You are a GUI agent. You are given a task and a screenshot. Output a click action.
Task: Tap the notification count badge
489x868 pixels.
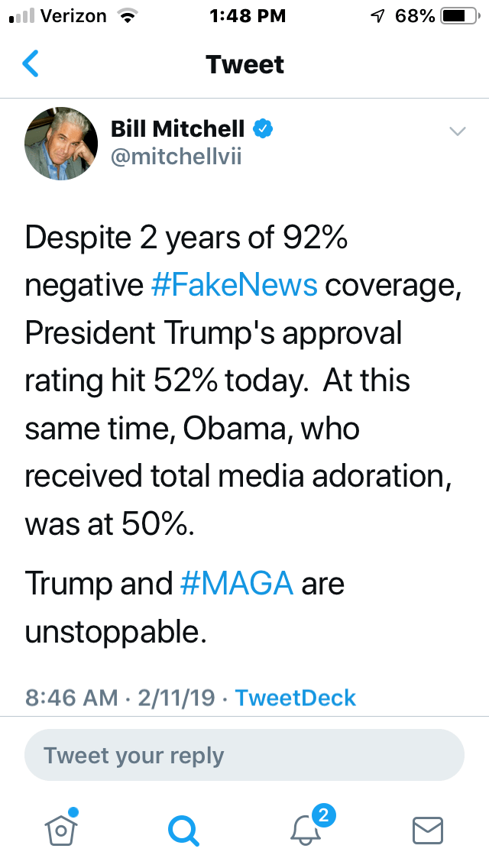323,815
